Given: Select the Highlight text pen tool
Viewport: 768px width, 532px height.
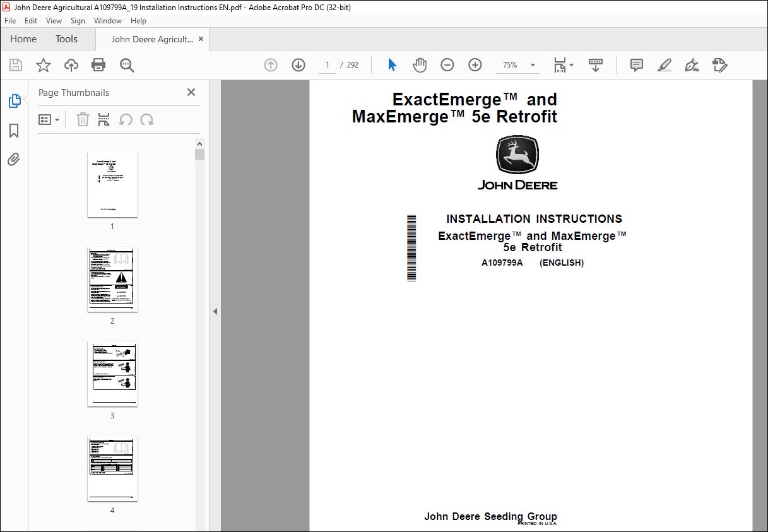Looking at the screenshot, I should [665, 65].
